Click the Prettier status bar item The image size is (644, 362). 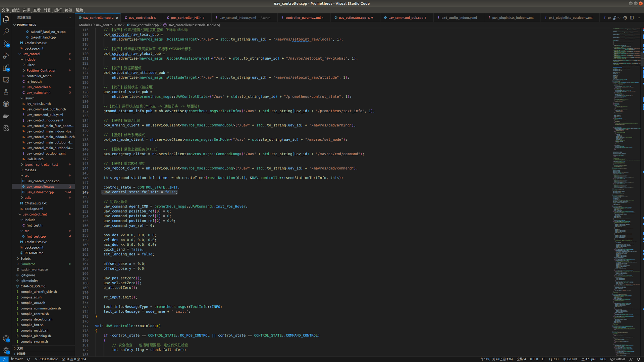coord(618,359)
